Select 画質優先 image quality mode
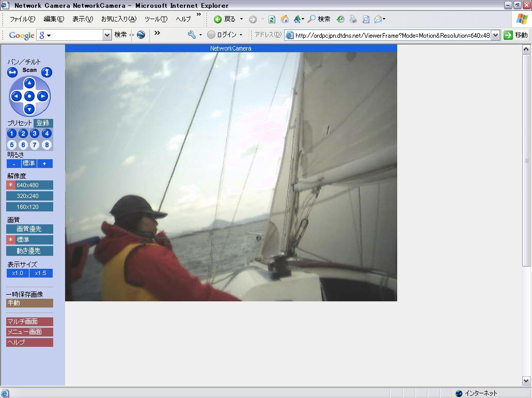532x398 pixels. tap(29, 229)
